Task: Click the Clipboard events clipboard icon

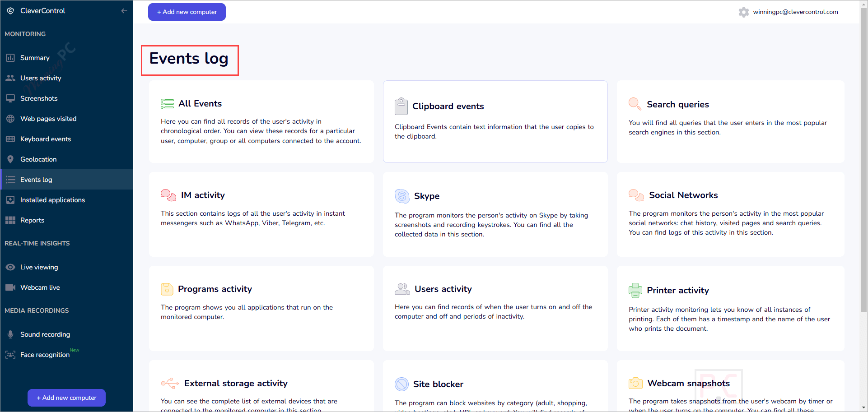Action: pyautogui.click(x=401, y=106)
